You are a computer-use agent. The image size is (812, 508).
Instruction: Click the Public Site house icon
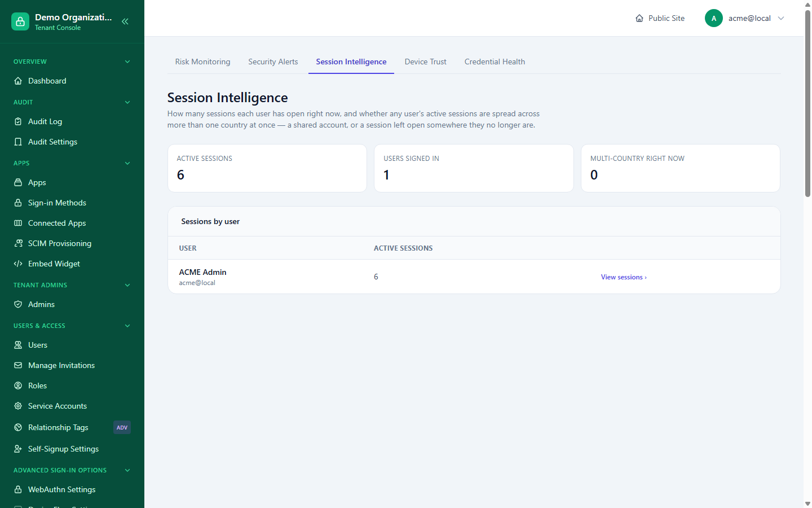tap(639, 18)
